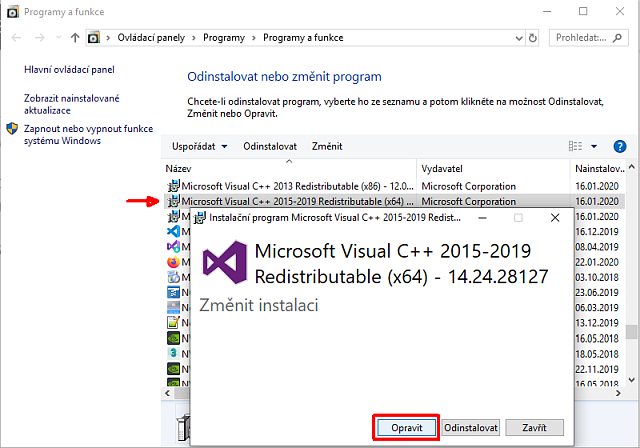Sort list by Nainstalováno column header
Screen dimensions: 640x448
click(x=599, y=169)
